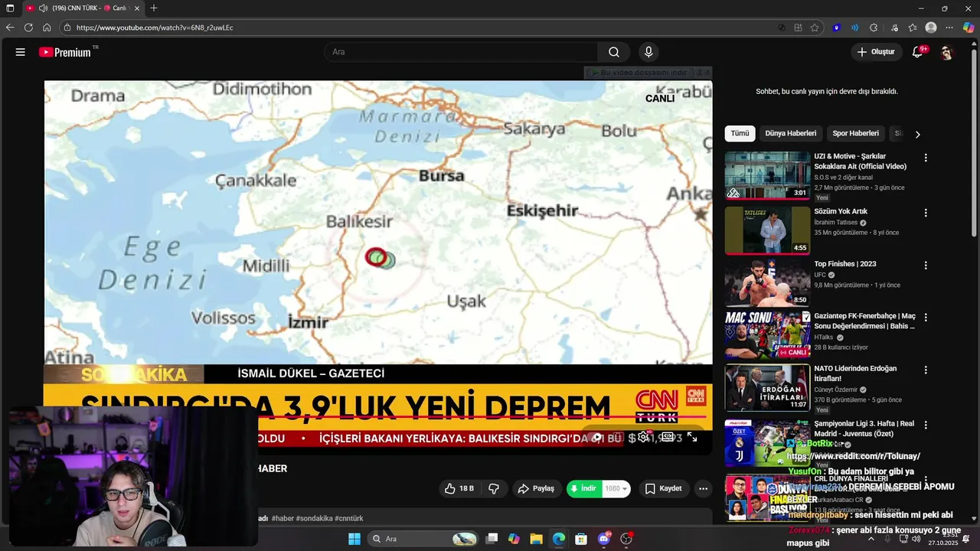Open Gaziantep FK-Fenerbahçe video title

[x=864, y=321]
